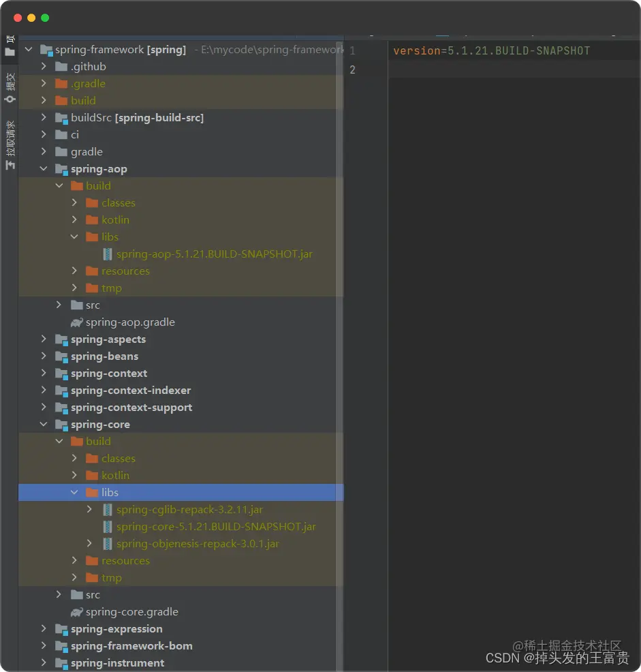The image size is (641, 672).
Task: Select the classes folder under spring-core build
Action: (x=119, y=459)
